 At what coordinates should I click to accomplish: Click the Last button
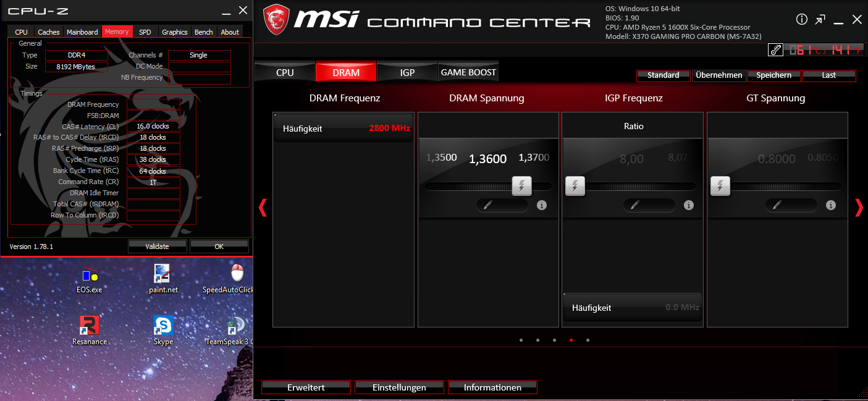point(829,75)
